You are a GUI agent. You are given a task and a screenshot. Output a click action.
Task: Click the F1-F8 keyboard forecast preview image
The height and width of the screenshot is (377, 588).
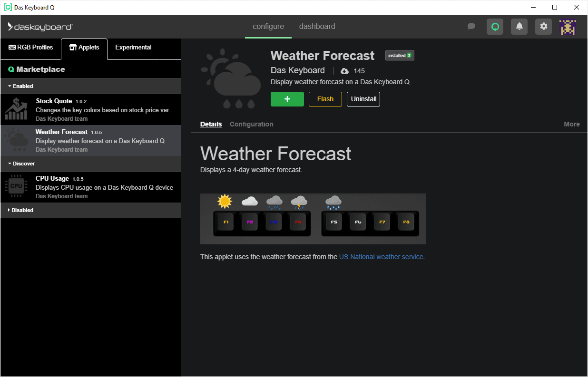pyautogui.click(x=313, y=219)
